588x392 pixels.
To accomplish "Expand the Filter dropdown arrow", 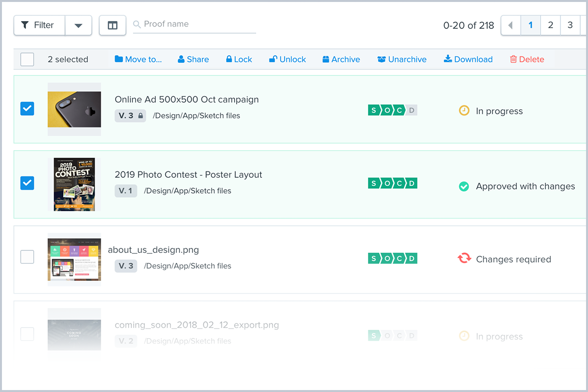I will tap(78, 25).
